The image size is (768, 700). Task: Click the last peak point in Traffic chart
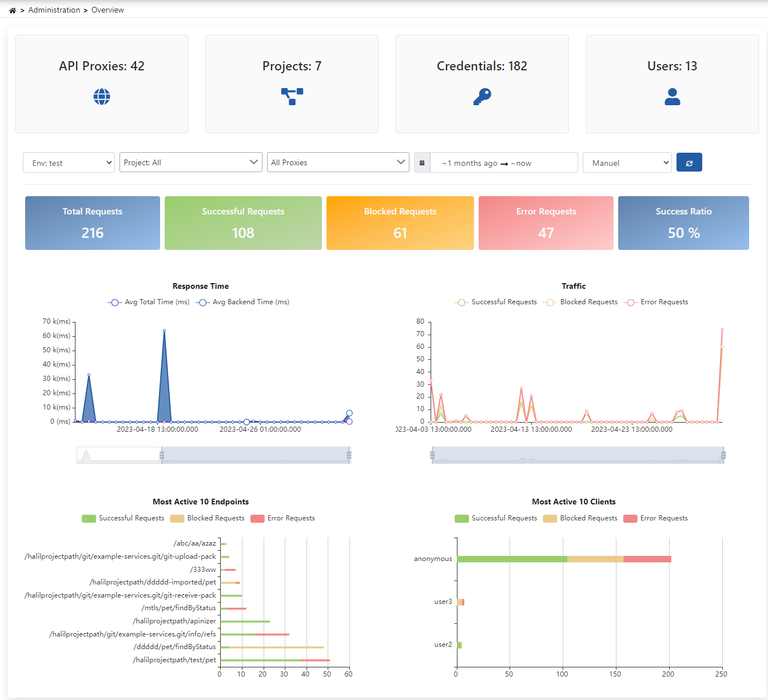tap(722, 330)
